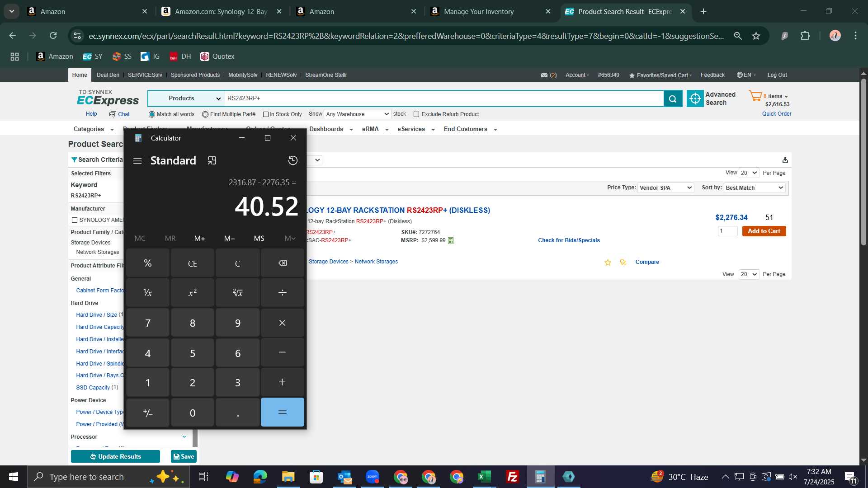Open Check for Bids/Specials link

pos(569,240)
